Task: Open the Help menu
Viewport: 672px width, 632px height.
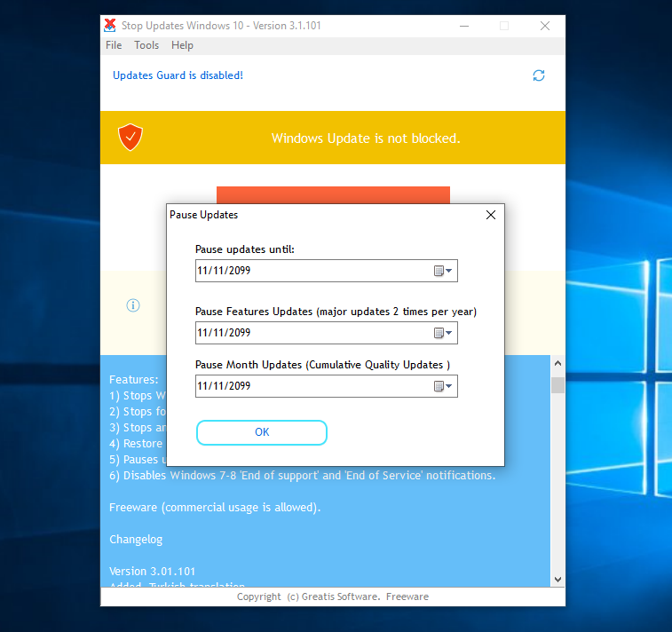Action: coord(182,45)
